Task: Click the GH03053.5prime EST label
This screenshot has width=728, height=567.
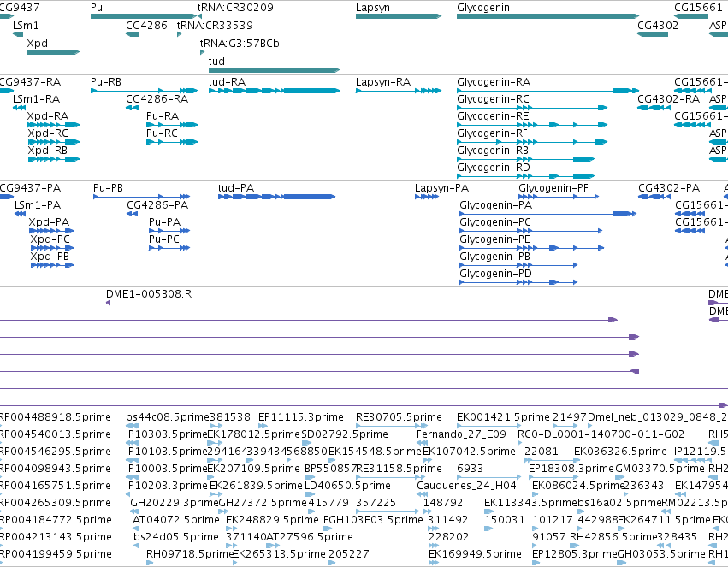Action: tap(661, 554)
